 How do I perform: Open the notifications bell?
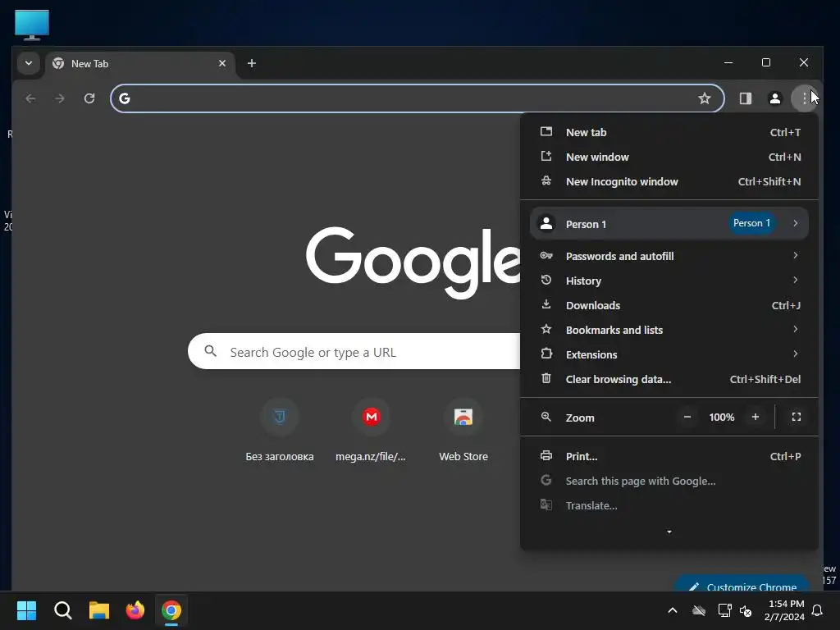pyautogui.click(x=818, y=610)
